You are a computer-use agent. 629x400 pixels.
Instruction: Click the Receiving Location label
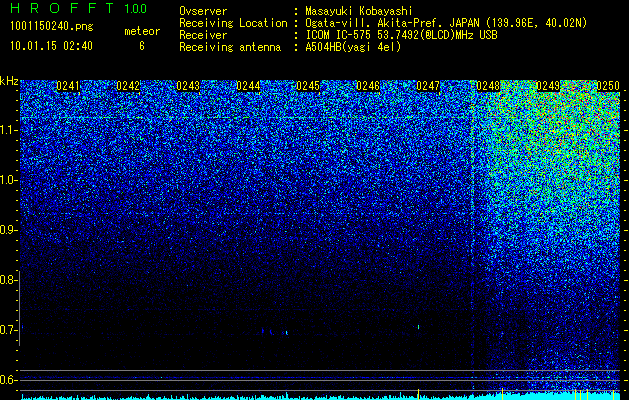(x=233, y=23)
